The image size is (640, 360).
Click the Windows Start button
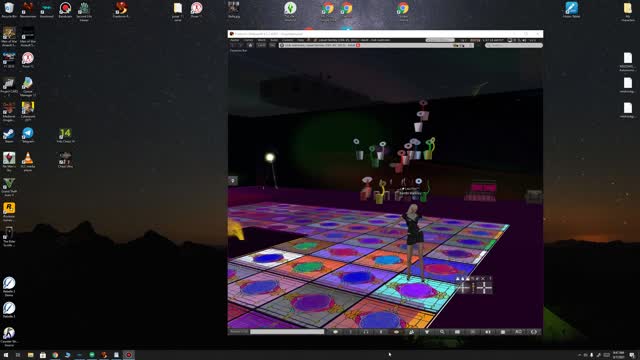pyautogui.click(x=6, y=355)
